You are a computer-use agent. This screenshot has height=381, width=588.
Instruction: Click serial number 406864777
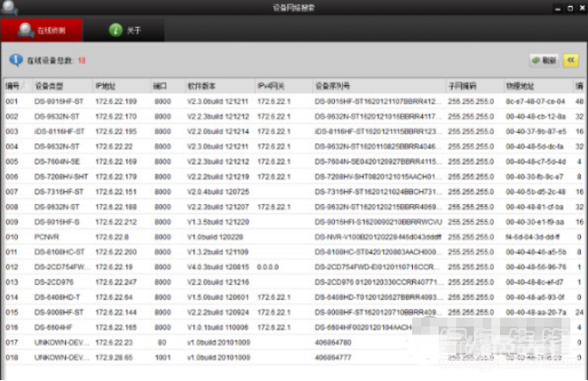pos(333,357)
